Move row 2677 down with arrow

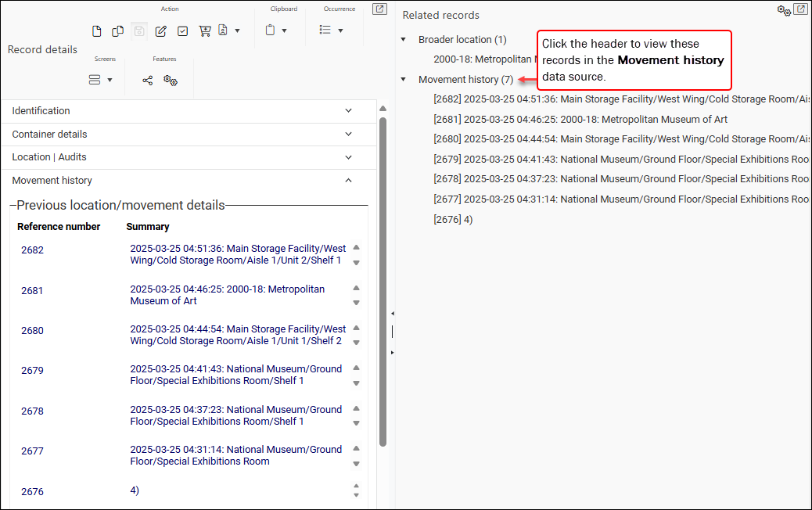coord(356,463)
